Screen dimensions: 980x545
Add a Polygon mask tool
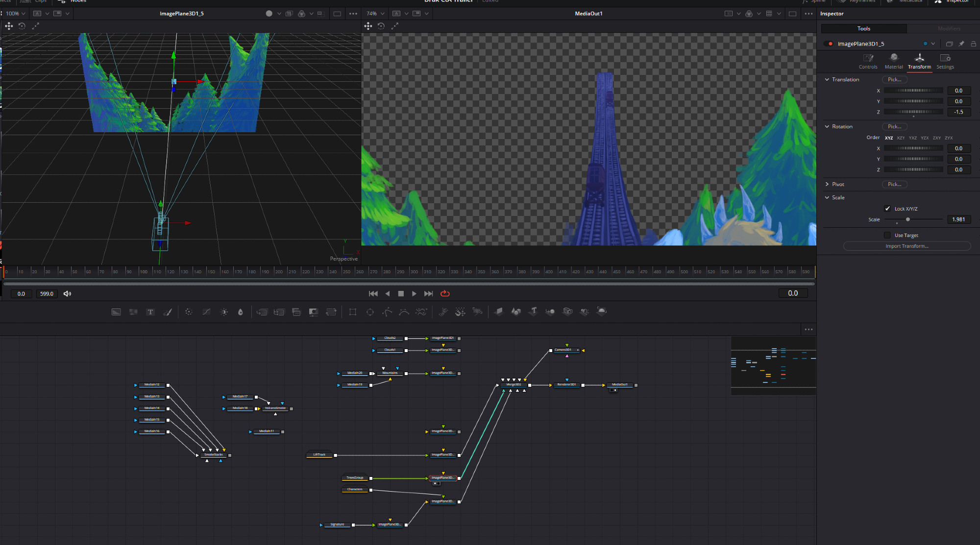tap(387, 312)
